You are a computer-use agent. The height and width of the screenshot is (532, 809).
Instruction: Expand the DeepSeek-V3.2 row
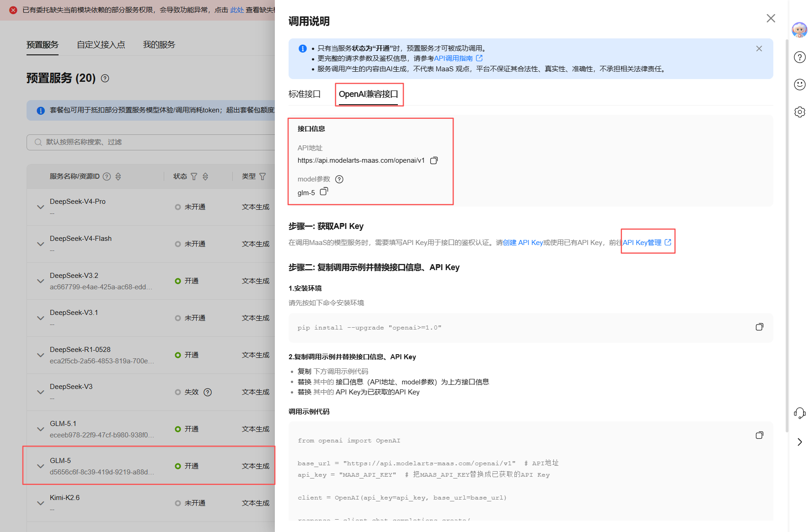(41, 281)
